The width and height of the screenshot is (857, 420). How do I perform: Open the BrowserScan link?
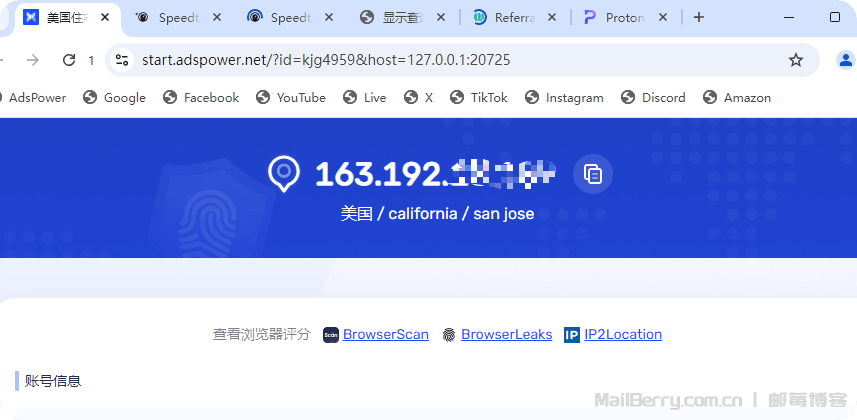pos(385,334)
